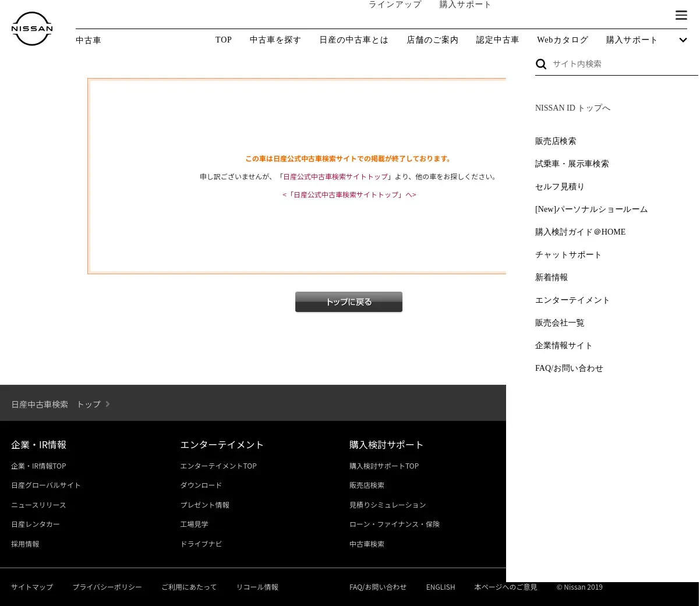Click the site search magnifier icon
This screenshot has height=606, width=700.
(x=541, y=64)
